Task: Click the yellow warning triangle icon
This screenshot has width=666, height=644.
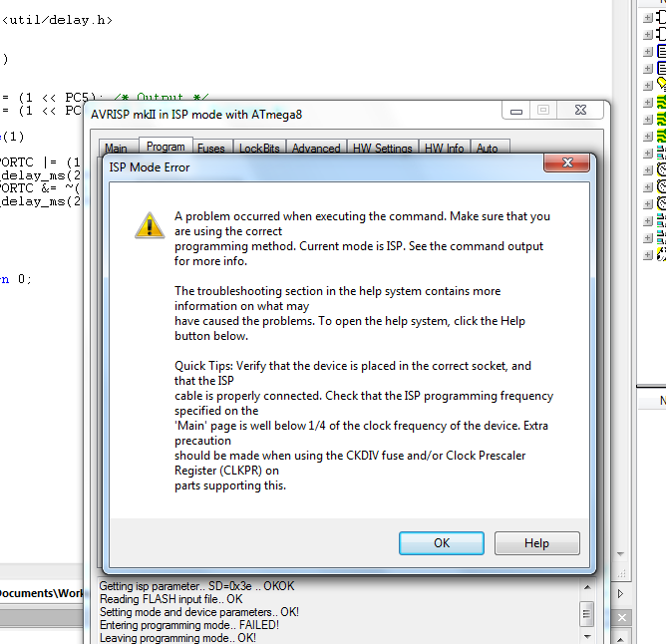Action: pos(150,225)
